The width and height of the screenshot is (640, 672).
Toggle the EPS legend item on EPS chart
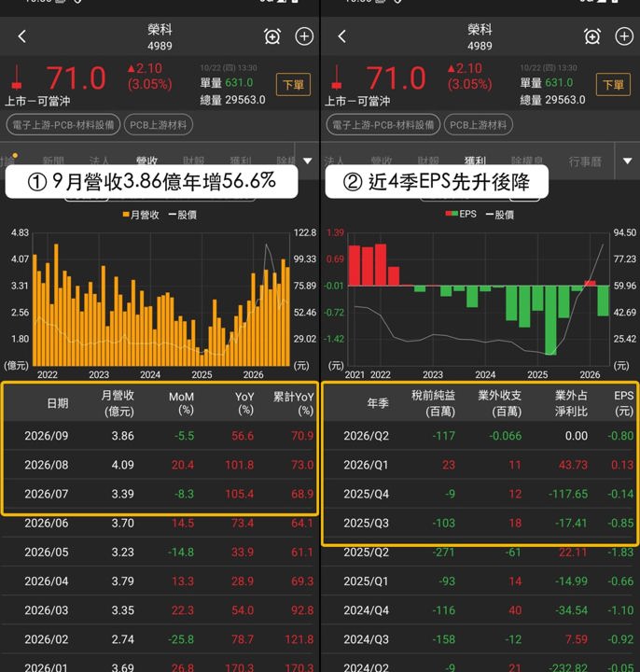461,214
